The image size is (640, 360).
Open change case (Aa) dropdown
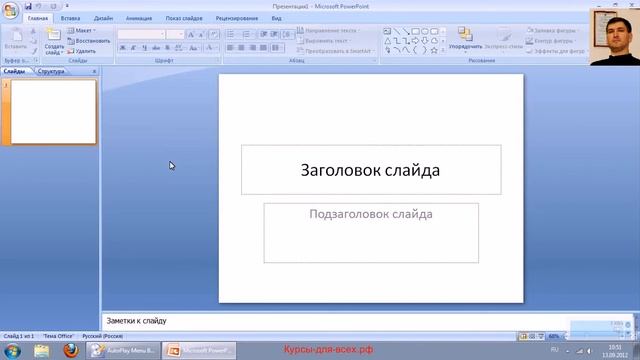coord(194,48)
